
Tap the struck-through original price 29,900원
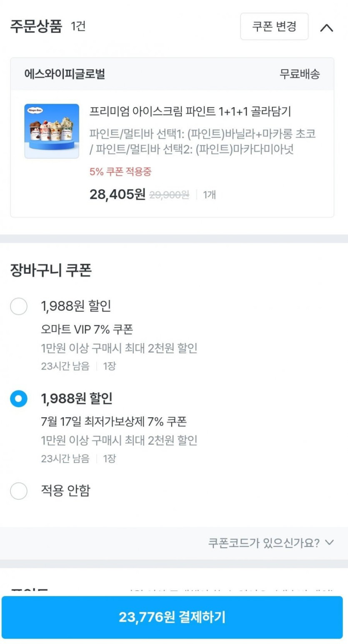point(169,194)
